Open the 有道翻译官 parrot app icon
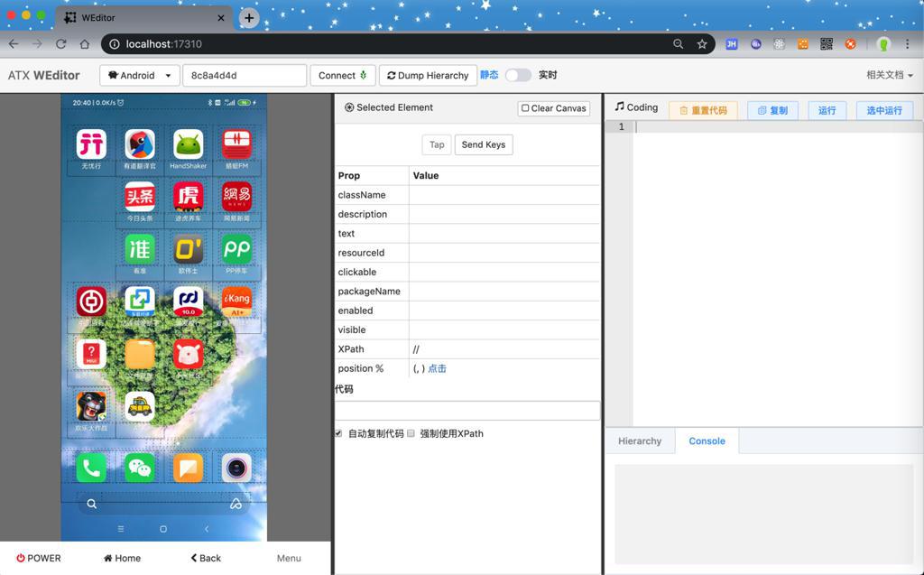 coord(140,144)
